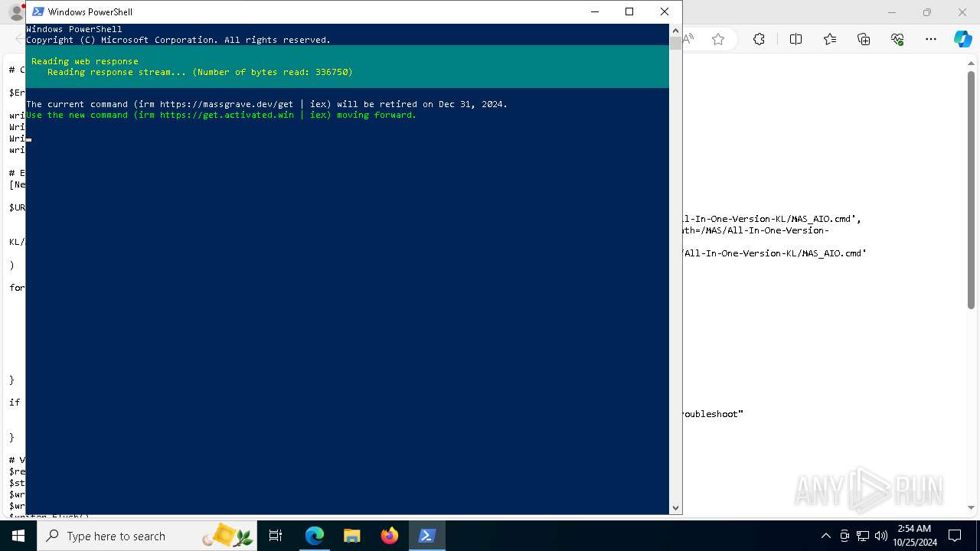Click the taskbar search box
Screen dimensions: 980x551
(x=147, y=536)
